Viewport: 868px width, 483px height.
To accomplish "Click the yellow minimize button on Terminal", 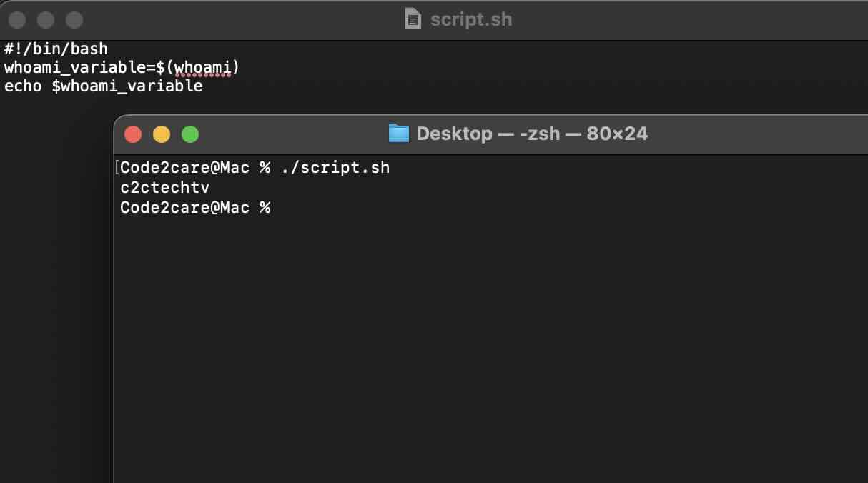I will [162, 134].
